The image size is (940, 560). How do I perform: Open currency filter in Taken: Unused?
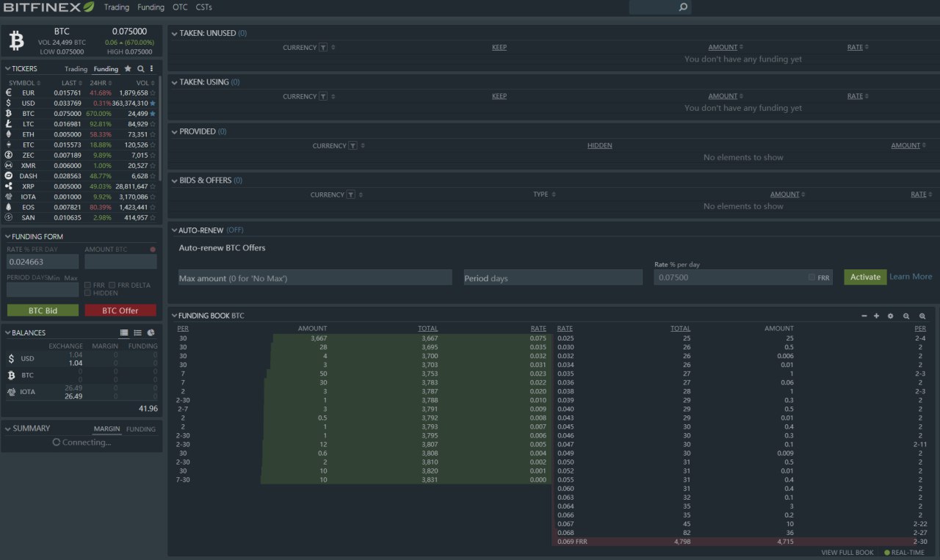tap(323, 48)
